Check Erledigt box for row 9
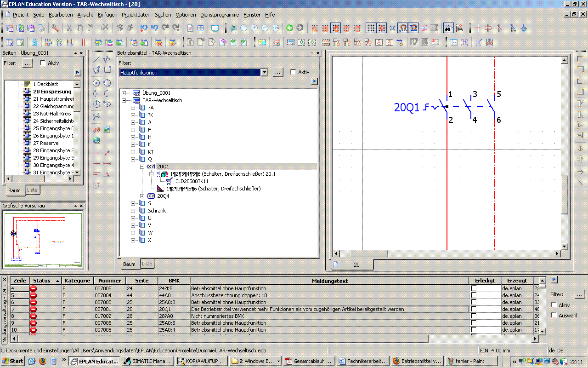The height and width of the screenshot is (368, 588). click(474, 323)
